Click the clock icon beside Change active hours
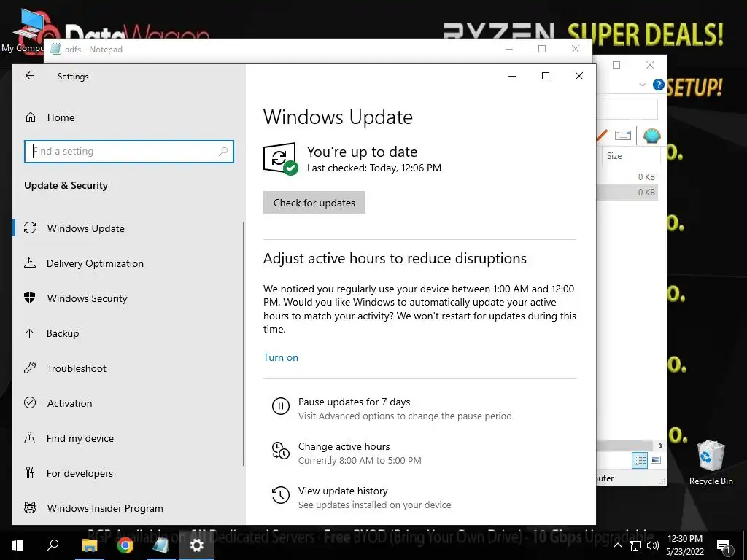The height and width of the screenshot is (560, 747). 281,451
